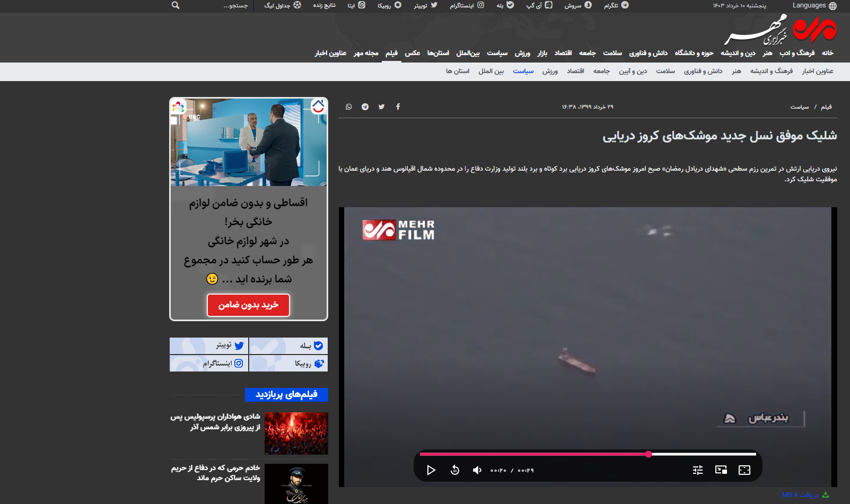Open the Persepolis fans celebration thumbnail
The image size is (850, 504).
296,433
